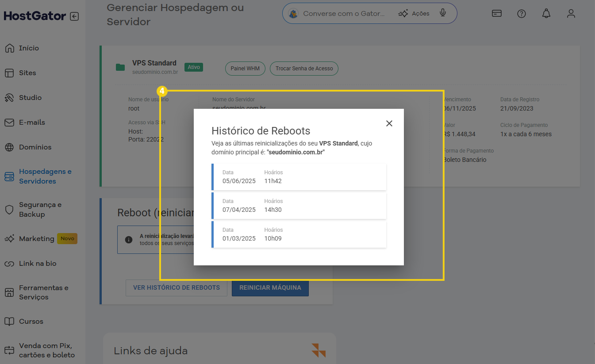
Task: Click the info icon in reboot notice
Action: point(129,240)
